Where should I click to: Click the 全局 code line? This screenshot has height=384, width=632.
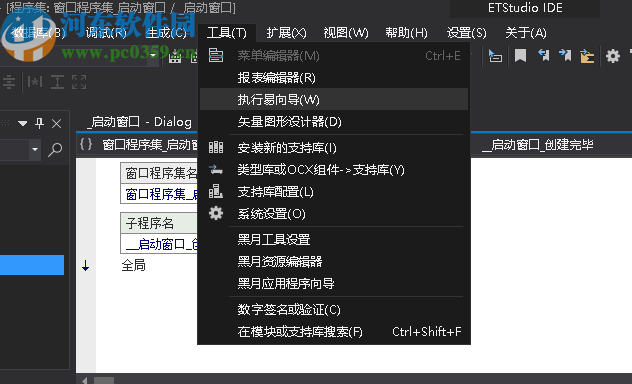click(133, 266)
